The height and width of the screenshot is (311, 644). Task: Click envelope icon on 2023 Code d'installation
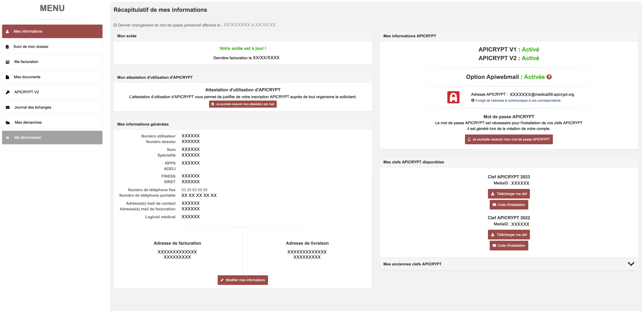click(494, 205)
